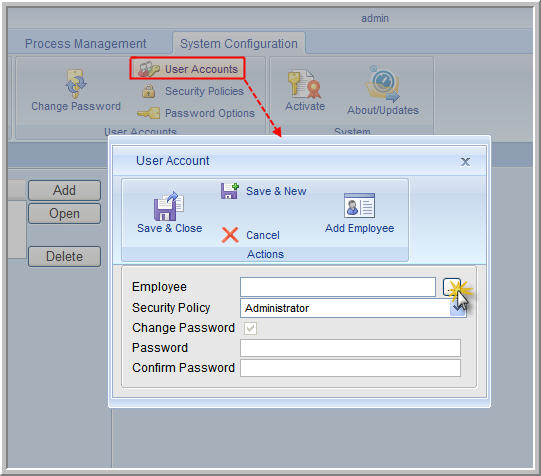Click the Save & Close floppy icon
The width and height of the screenshot is (541, 476).
pos(169,206)
